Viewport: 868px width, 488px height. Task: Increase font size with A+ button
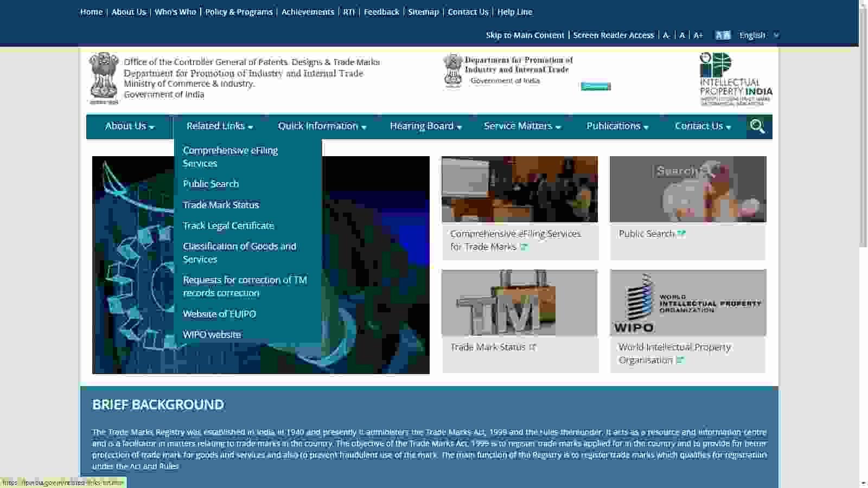coord(698,35)
